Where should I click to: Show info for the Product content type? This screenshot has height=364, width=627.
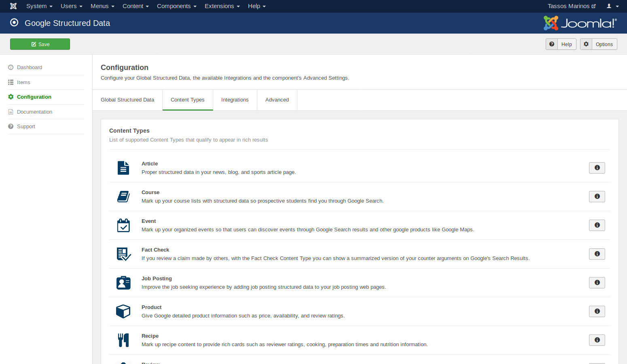click(x=597, y=311)
